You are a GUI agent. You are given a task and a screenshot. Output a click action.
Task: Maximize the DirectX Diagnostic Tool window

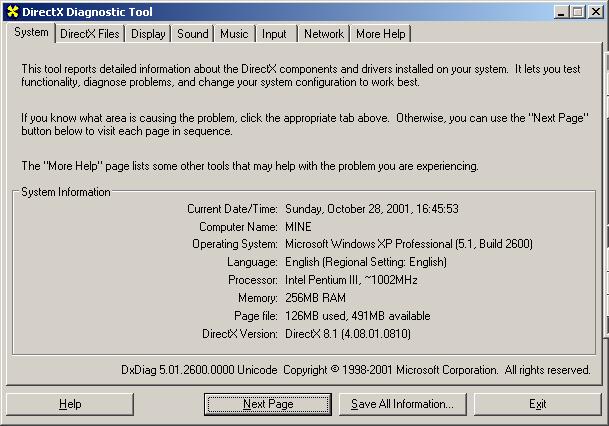[x=578, y=11]
